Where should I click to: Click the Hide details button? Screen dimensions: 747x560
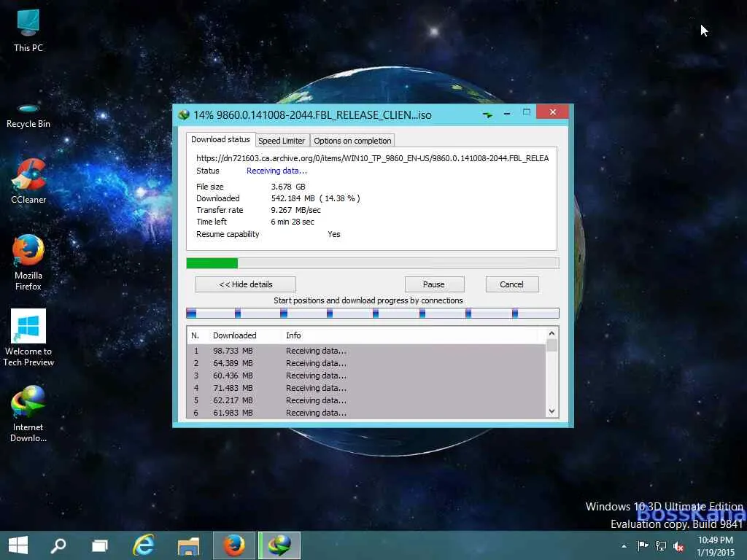(246, 284)
